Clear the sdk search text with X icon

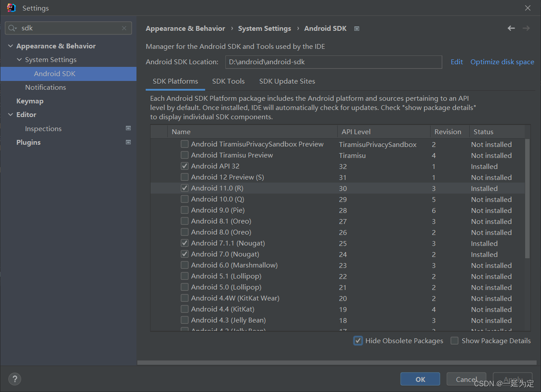[124, 28]
